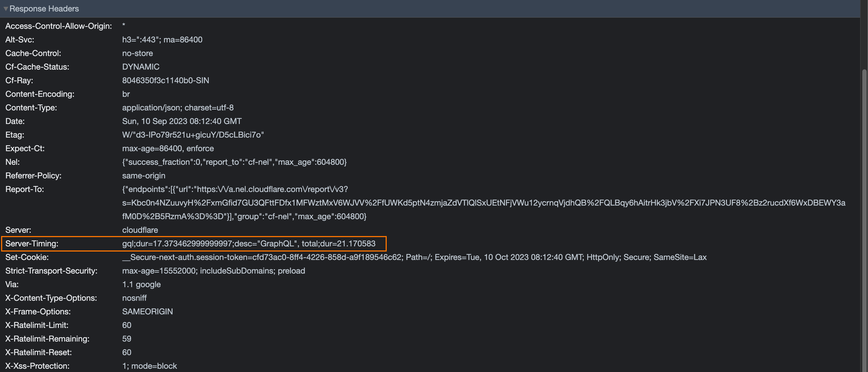Click the Content-Encoding br value
Viewport: 868px width, 372px height.
click(x=126, y=94)
